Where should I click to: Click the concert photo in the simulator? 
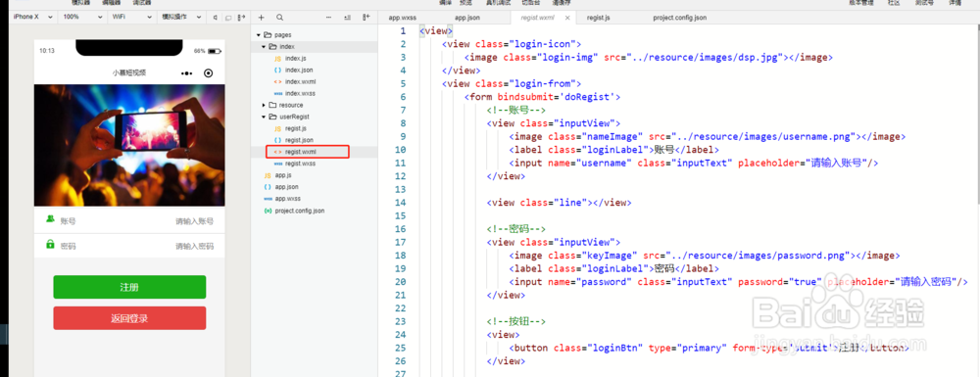[129, 146]
